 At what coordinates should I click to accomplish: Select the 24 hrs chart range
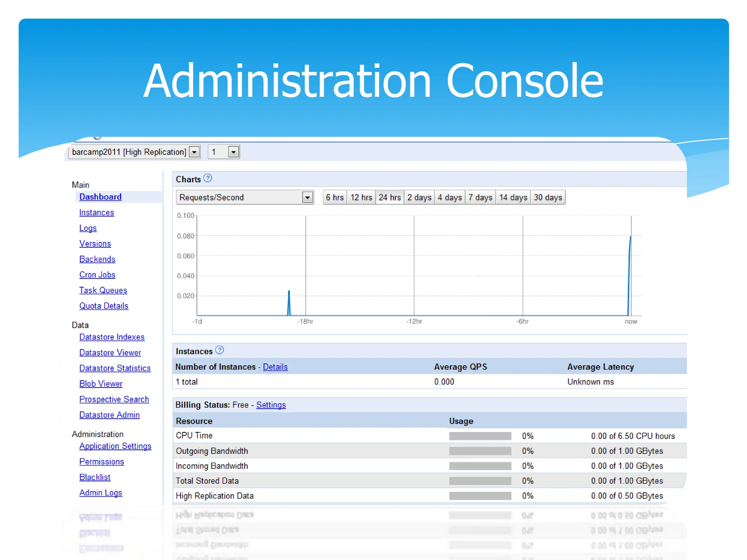(390, 197)
